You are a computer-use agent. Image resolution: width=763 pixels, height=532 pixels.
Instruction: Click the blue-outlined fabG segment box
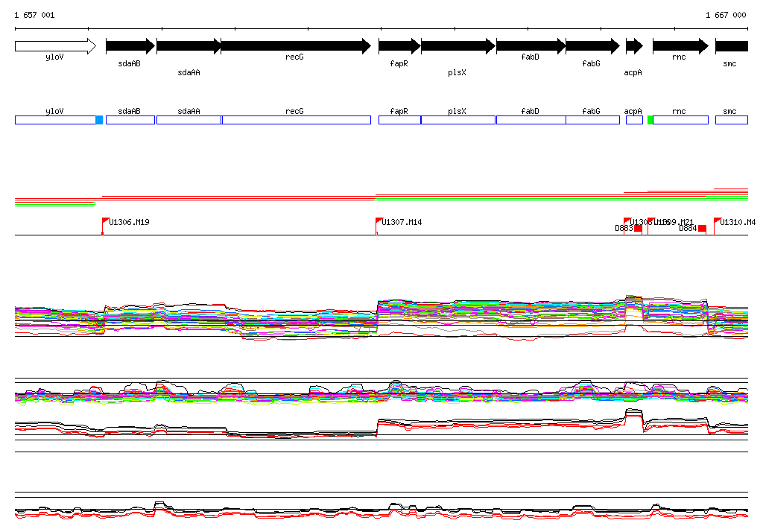click(x=592, y=120)
